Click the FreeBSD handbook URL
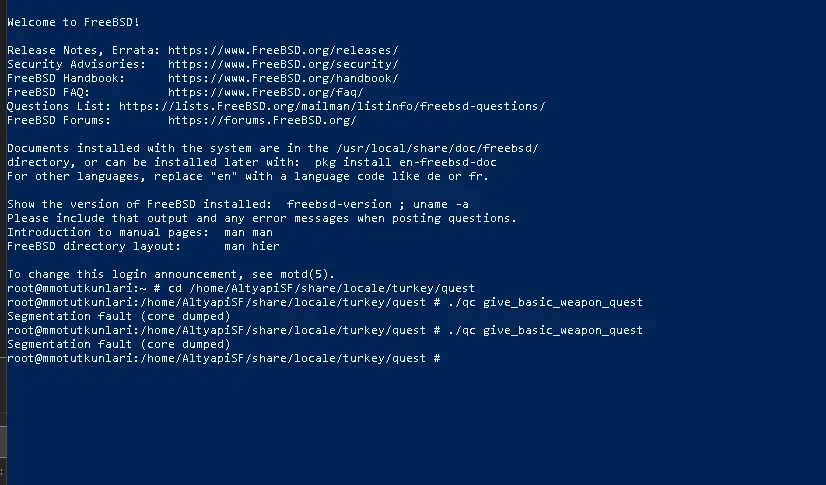 tap(283, 78)
